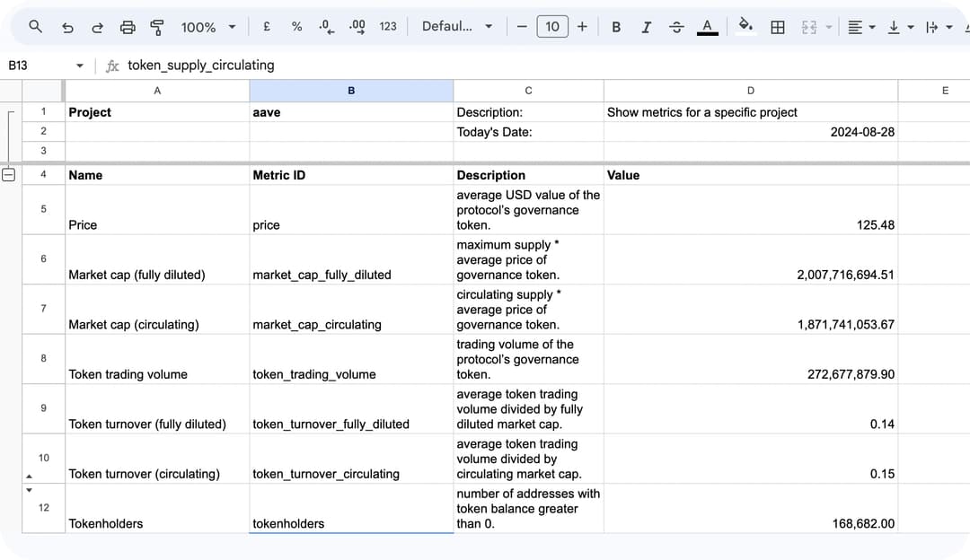Select column E header
This screenshot has width=970, height=560.
point(933,91)
